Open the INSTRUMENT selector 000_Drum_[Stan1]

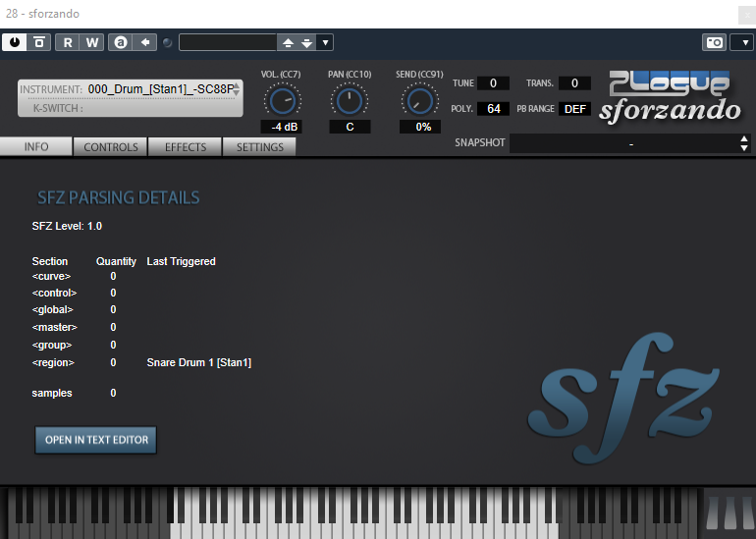tap(131, 89)
